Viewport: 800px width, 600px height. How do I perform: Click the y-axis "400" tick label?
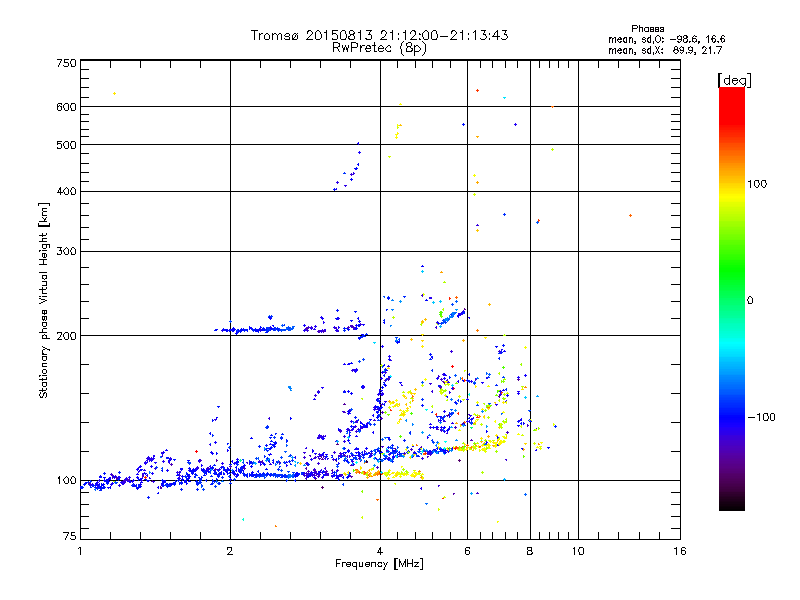(x=66, y=191)
